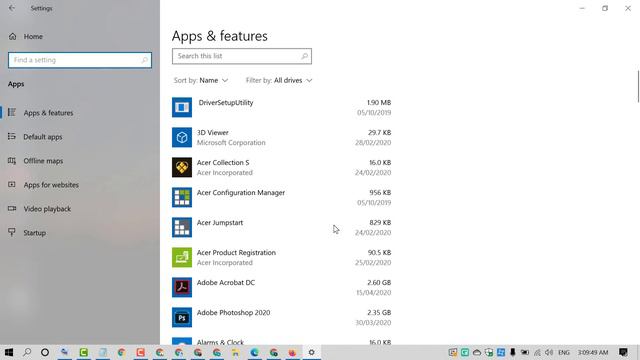The width and height of the screenshot is (640, 360).
Task: Open Video playback settings
Action: (x=47, y=209)
